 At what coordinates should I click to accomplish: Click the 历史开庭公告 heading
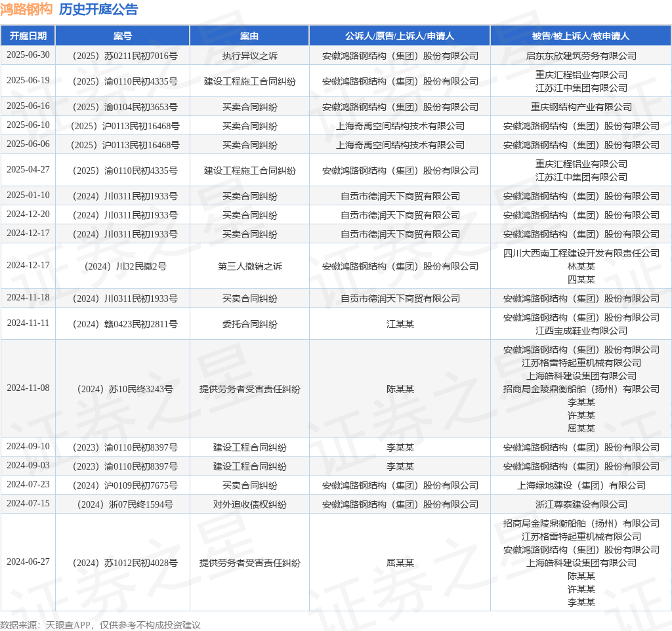[x=98, y=9]
